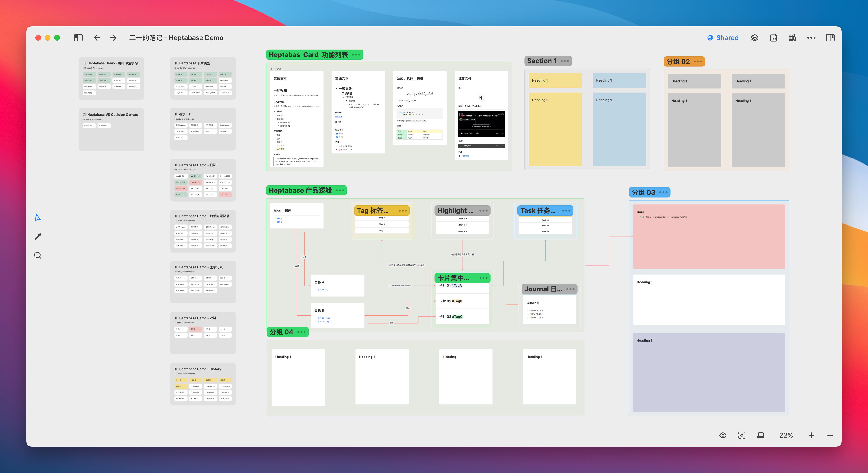Screen dimensions: 868x473
Task: Open the Heptabase Demo - 咖啡冲泡学习 whiteboard
Action: (112, 78)
